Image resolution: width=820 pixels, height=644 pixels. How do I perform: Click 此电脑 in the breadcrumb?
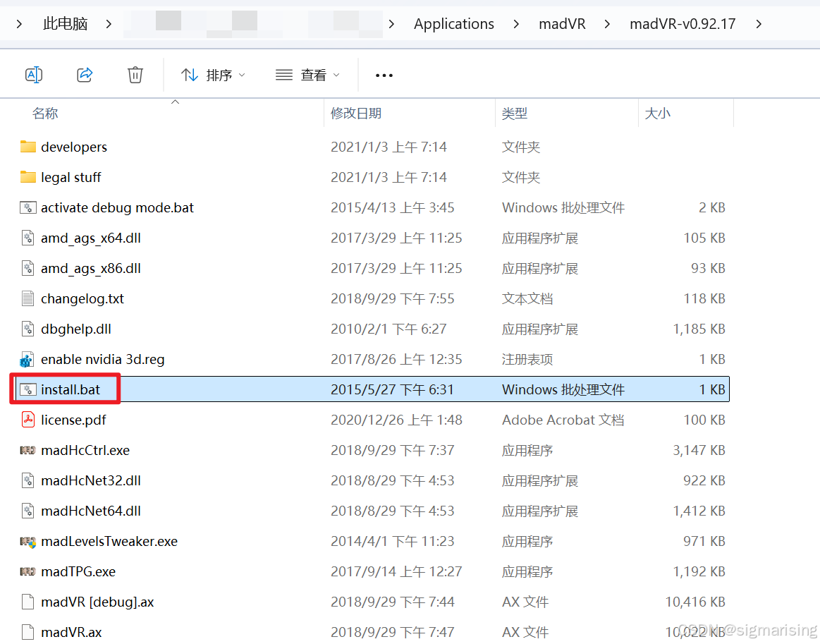click(66, 23)
